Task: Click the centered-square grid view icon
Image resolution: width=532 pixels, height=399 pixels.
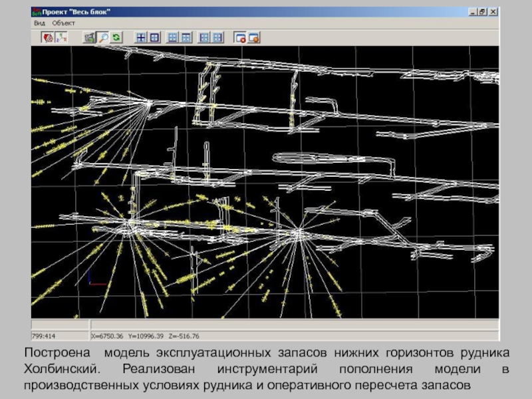Action: pos(154,38)
